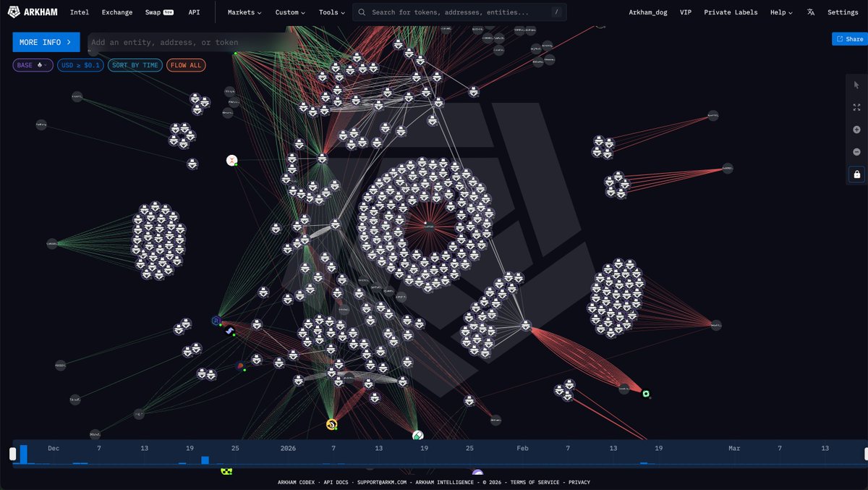868x490 pixels.
Task: Select the pointer cursor tool
Action: pyautogui.click(x=856, y=85)
